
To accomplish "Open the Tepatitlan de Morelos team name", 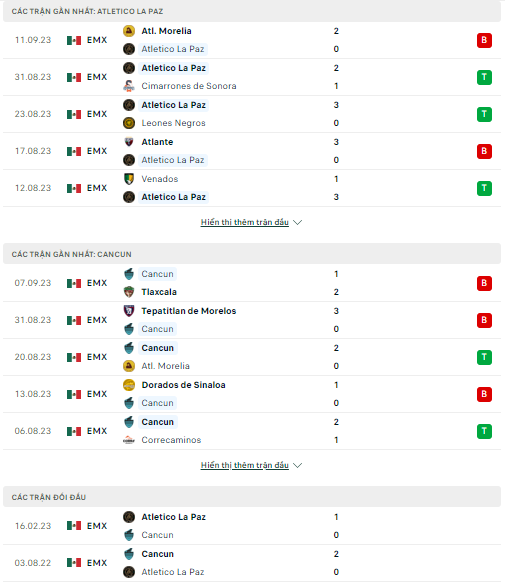I will pyautogui.click(x=189, y=311).
